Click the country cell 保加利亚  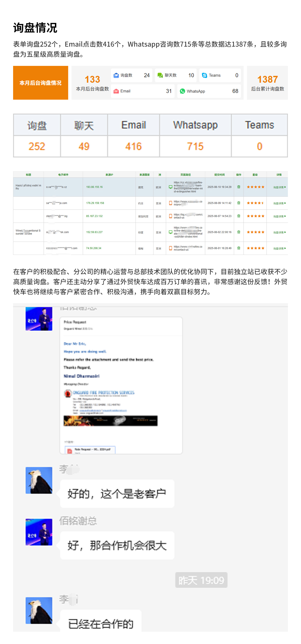pos(143,216)
